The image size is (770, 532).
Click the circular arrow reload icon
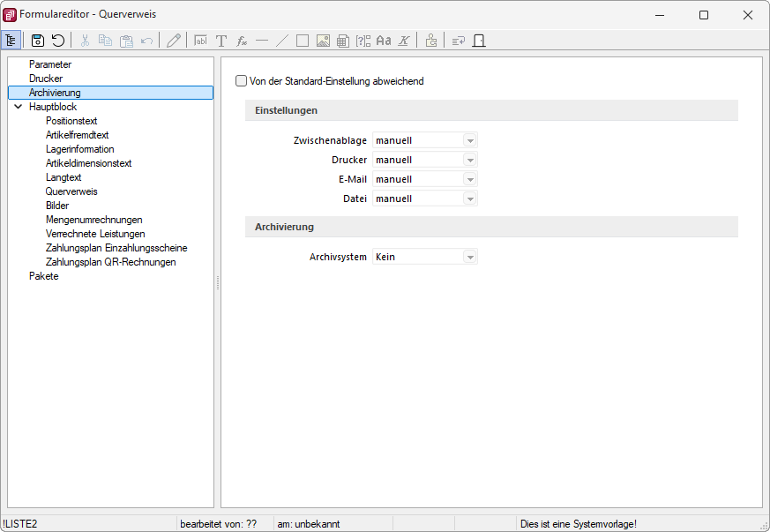click(x=58, y=41)
